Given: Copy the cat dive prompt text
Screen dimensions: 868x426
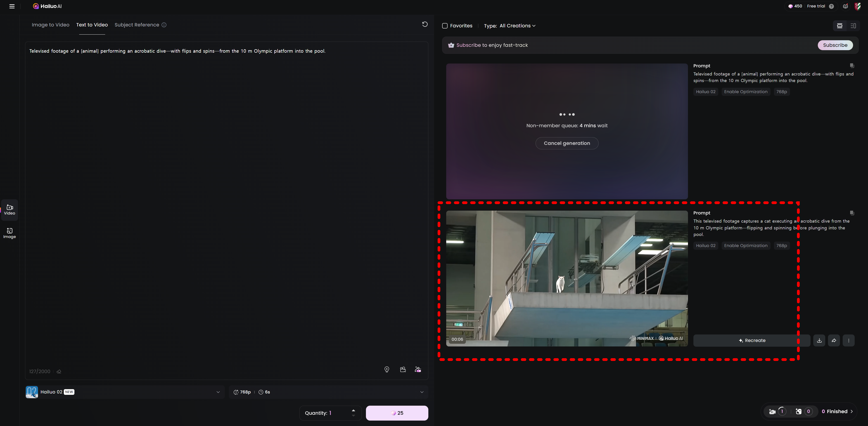Looking at the screenshot, I should (x=851, y=213).
